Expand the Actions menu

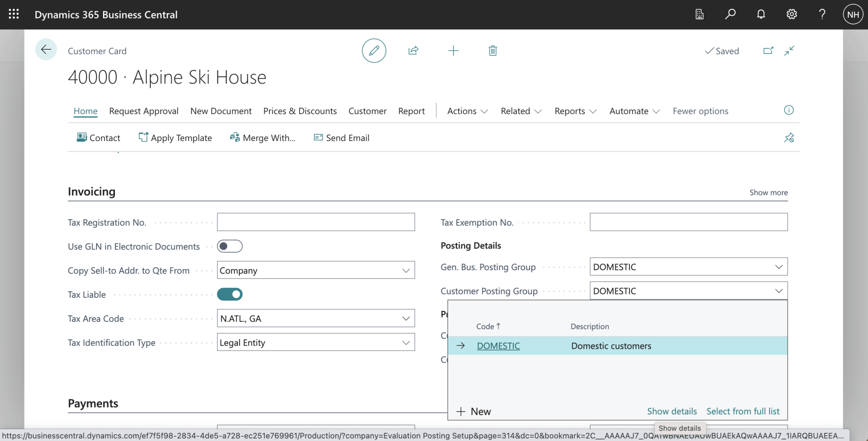tap(467, 111)
